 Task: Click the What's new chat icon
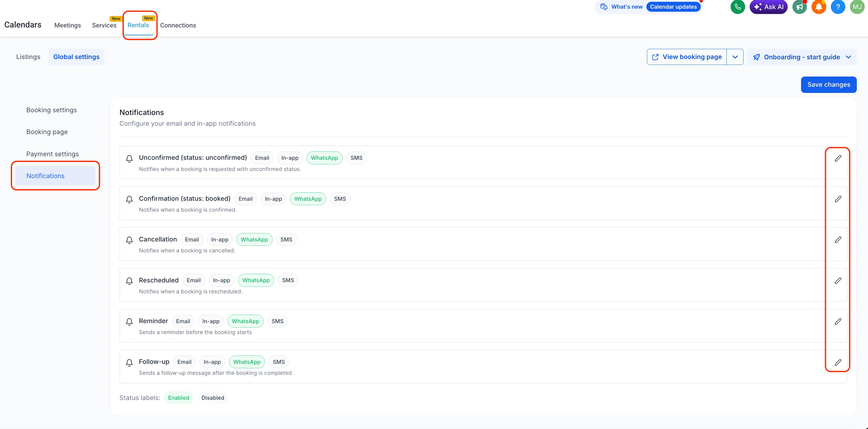click(x=604, y=7)
